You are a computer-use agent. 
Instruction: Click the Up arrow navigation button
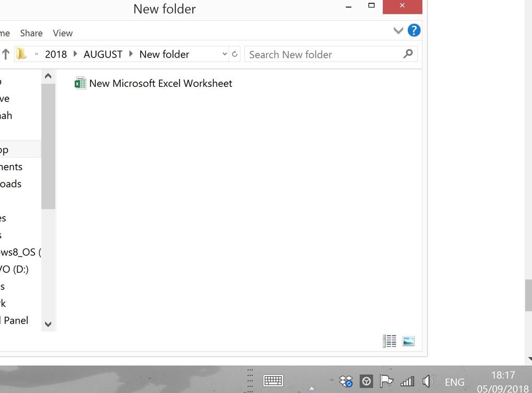(x=6, y=54)
